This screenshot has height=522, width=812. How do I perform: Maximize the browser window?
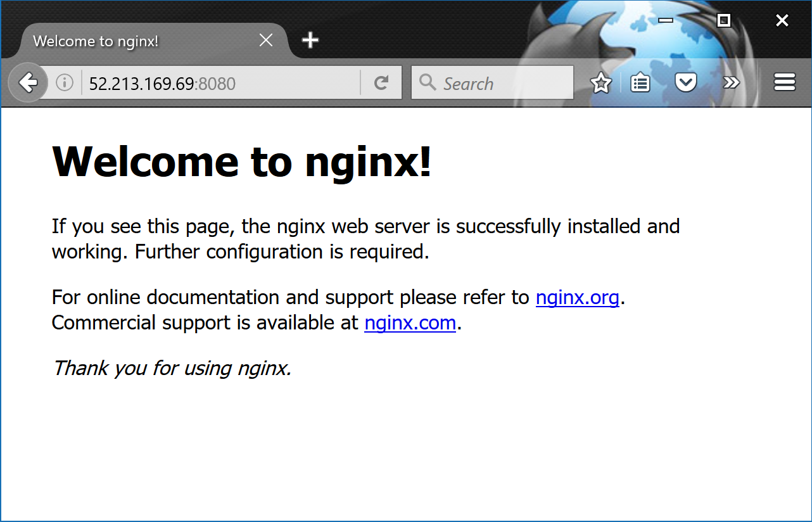723,20
